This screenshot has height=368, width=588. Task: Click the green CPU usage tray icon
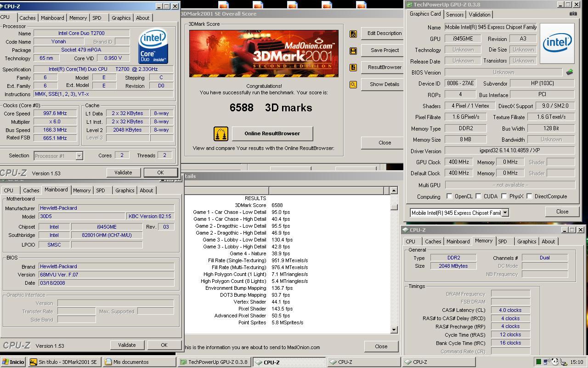(x=538, y=362)
